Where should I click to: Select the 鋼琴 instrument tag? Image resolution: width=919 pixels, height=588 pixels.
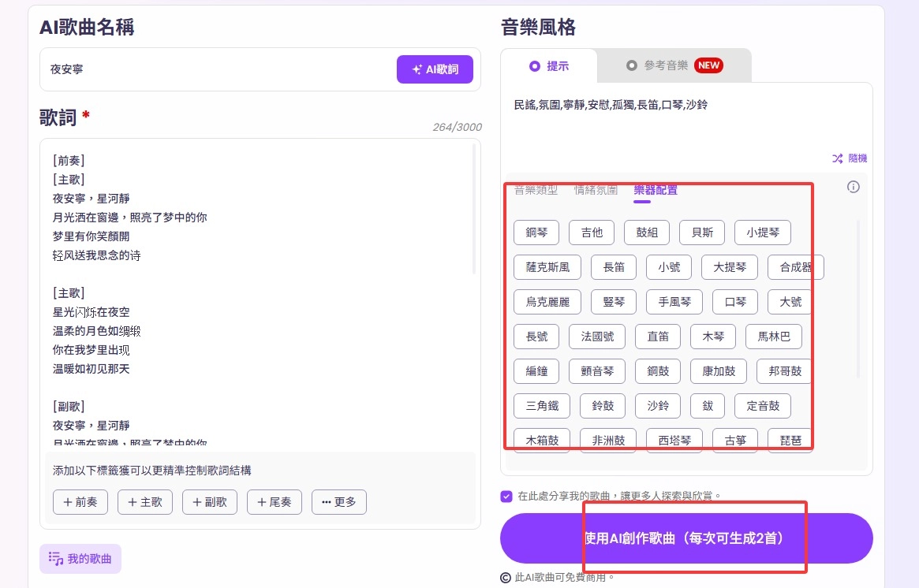tap(536, 233)
